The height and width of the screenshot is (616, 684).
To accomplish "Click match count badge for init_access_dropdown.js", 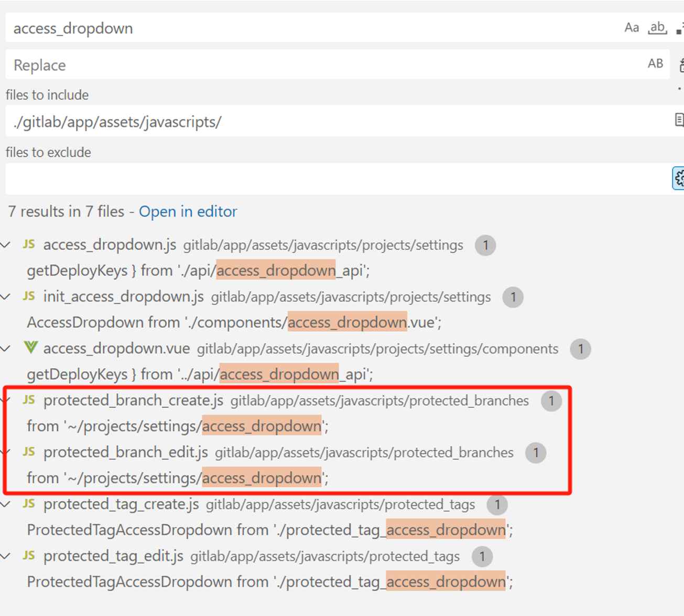I will [513, 297].
